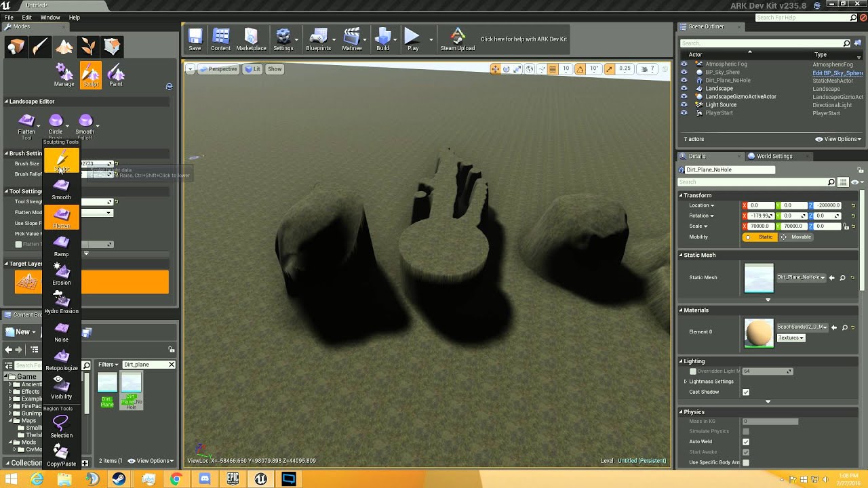The height and width of the screenshot is (488, 868).
Task: Open the Help menu
Action: pyautogui.click(x=75, y=18)
